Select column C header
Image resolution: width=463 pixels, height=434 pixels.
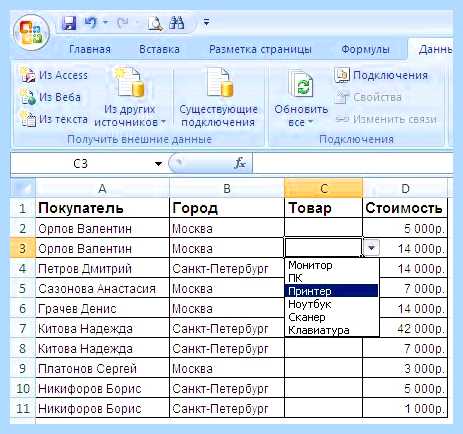click(323, 189)
